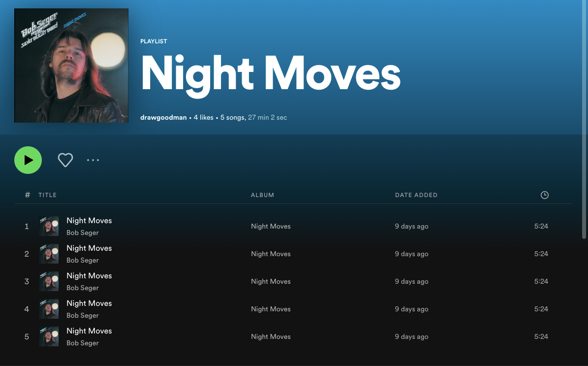Click track 1 album art thumbnail
This screenshot has width=588, height=366.
point(49,226)
